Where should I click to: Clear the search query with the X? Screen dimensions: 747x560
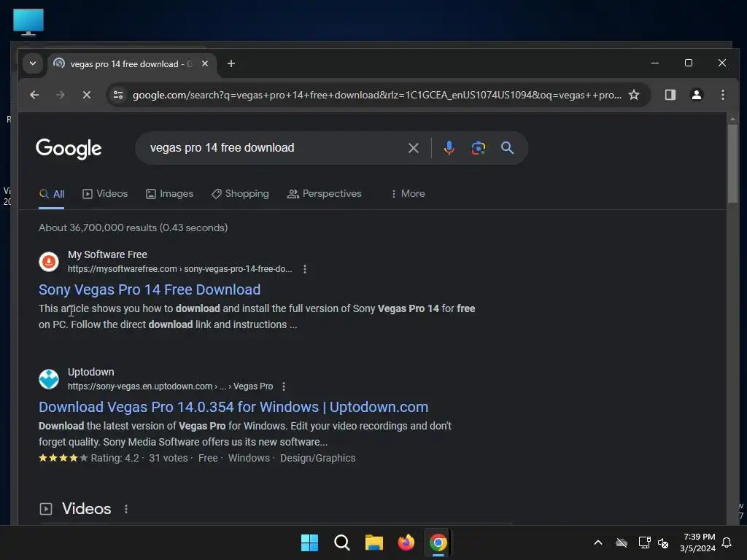tap(414, 148)
